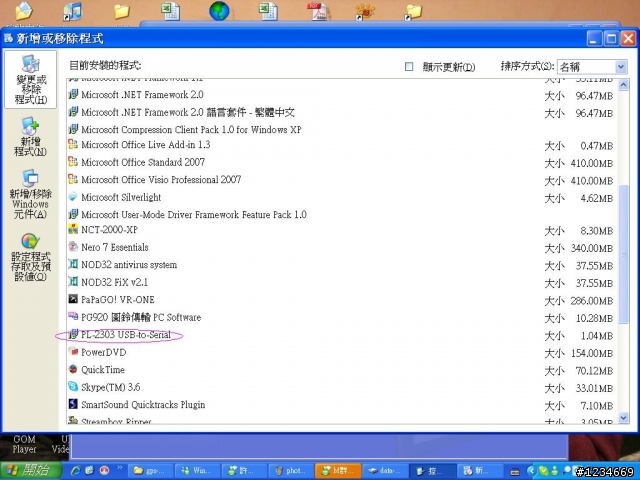Select the SmartSound Quicktracks Plugin entry name
This screenshot has height=480, width=640.
tap(143, 405)
